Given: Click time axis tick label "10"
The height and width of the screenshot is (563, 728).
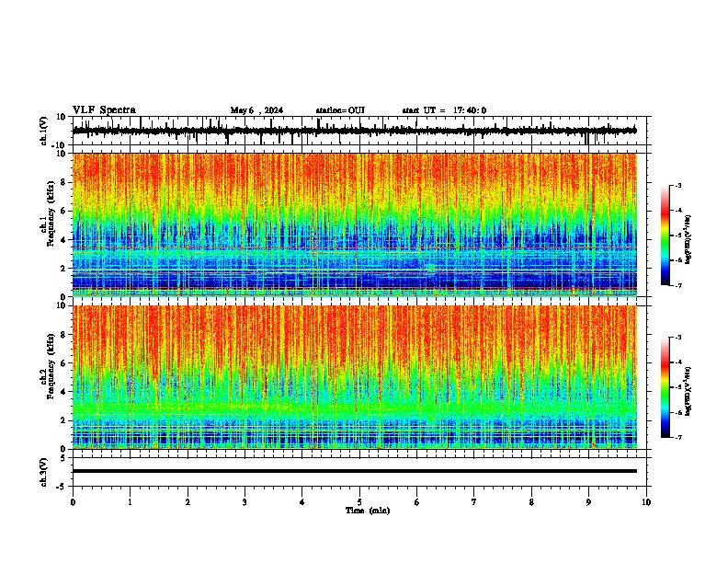Looking at the screenshot, I should click(646, 502).
